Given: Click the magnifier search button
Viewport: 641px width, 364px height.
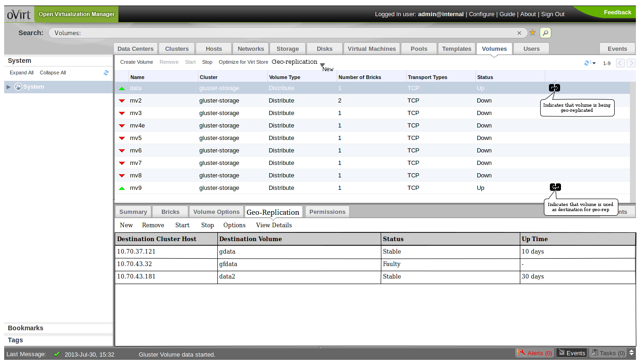Looking at the screenshot, I should click(x=545, y=33).
